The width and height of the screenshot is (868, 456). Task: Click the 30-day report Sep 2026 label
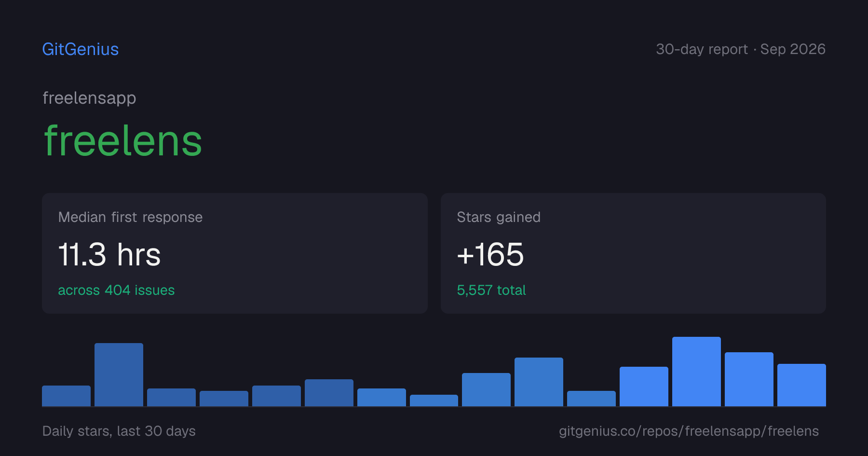click(x=741, y=49)
